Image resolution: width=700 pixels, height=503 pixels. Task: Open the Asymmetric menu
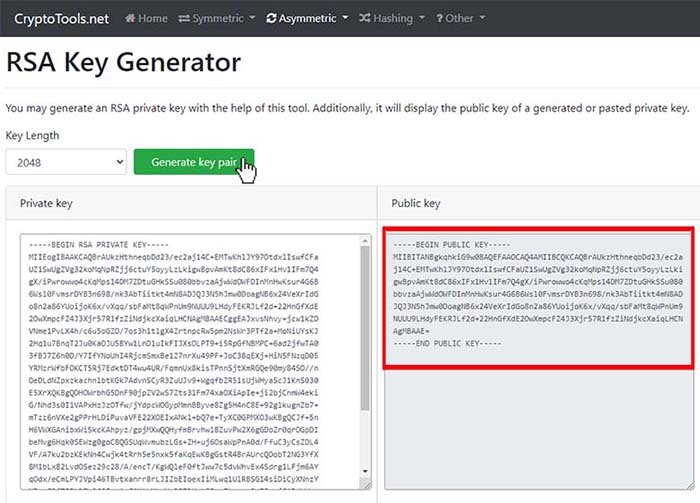307,18
